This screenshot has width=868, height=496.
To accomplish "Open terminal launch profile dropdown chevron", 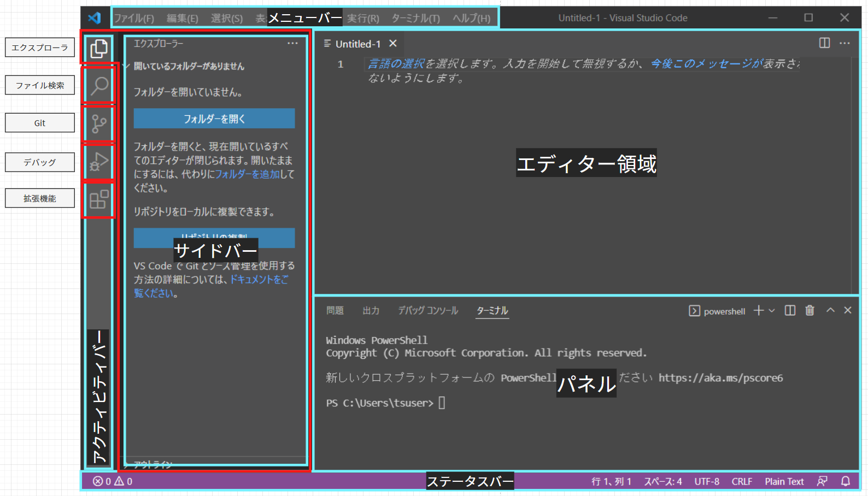I will [772, 310].
